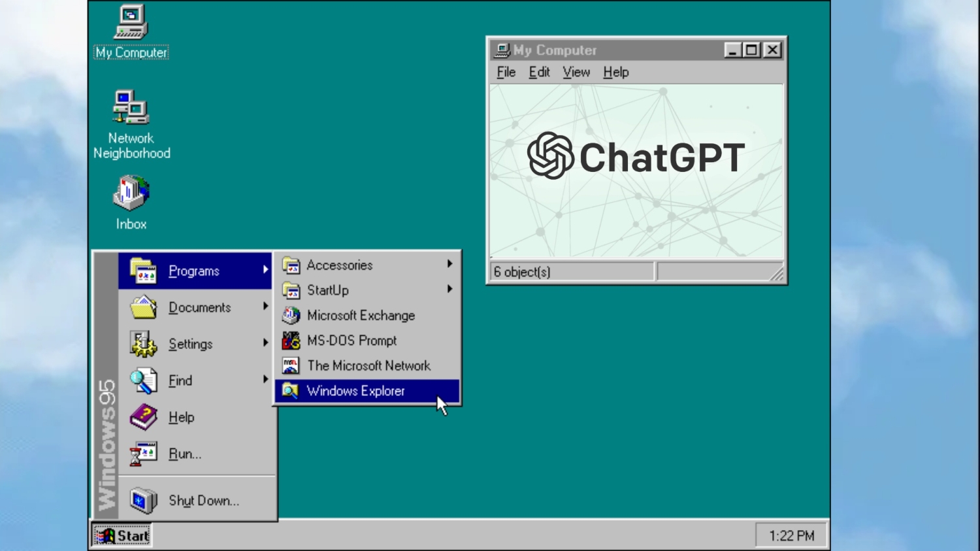Viewport: 980px width, 551px height.
Task: Choose Settings in the Start menu
Action: click(195, 344)
